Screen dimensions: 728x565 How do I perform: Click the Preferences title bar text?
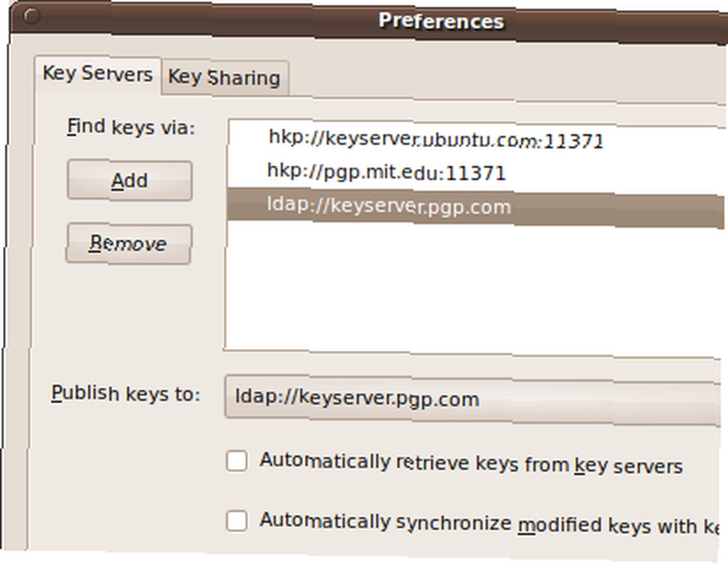pyautogui.click(x=440, y=21)
